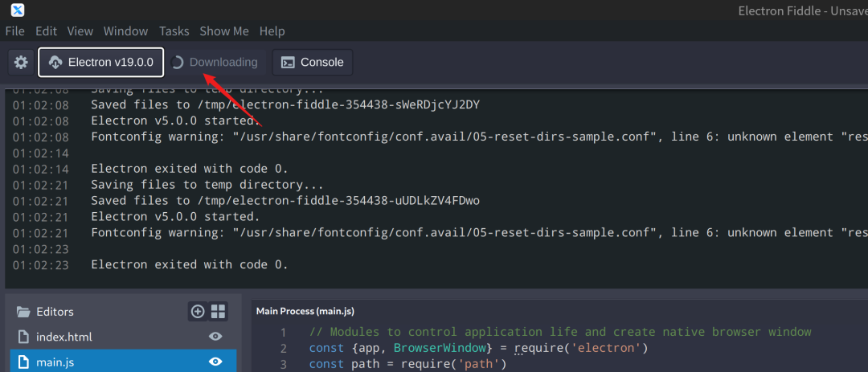Open the Show Me menu
The image size is (868, 372).
click(x=224, y=31)
